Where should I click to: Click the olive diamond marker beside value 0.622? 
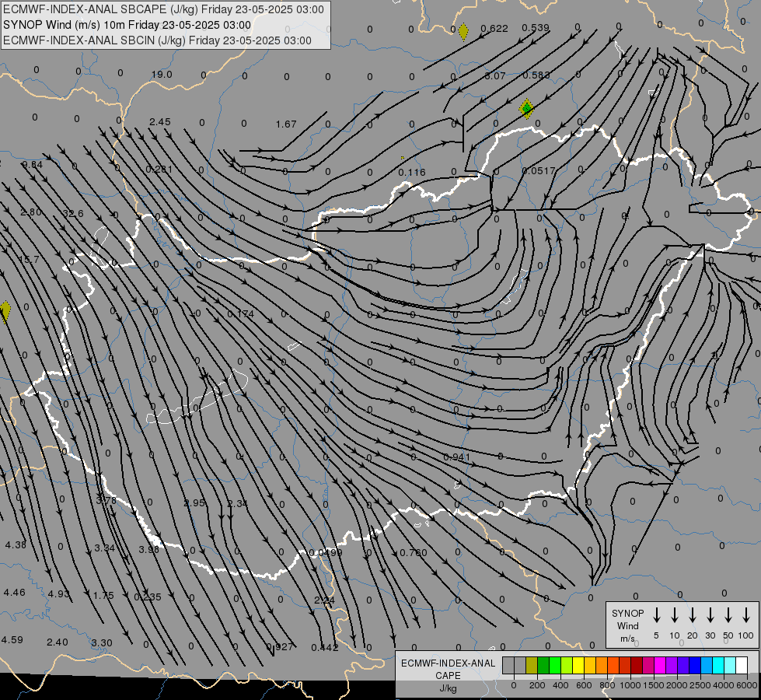point(463,32)
